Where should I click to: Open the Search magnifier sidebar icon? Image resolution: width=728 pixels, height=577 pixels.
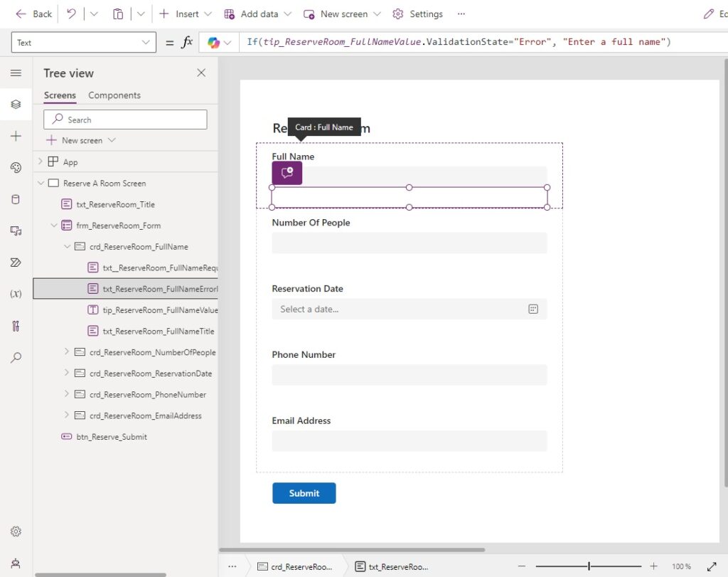[x=16, y=357]
